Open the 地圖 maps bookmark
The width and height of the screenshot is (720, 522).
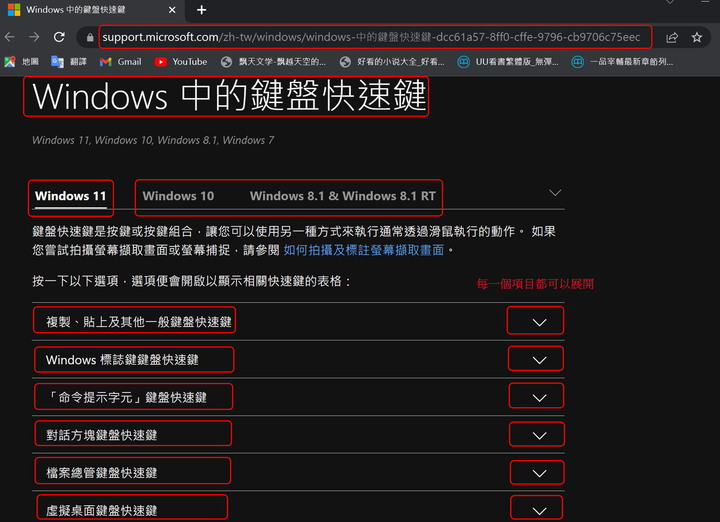click(x=22, y=62)
